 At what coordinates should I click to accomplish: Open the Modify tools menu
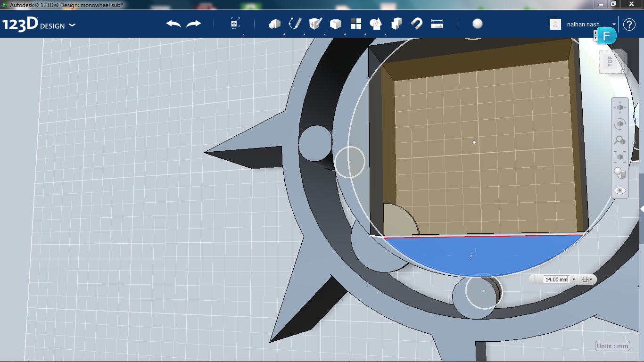pos(335,24)
